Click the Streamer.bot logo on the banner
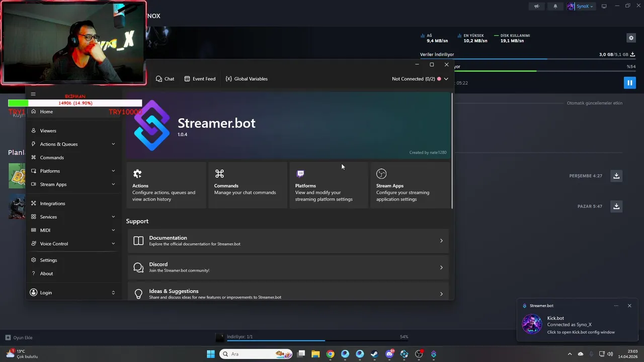644x362 pixels. (151, 126)
